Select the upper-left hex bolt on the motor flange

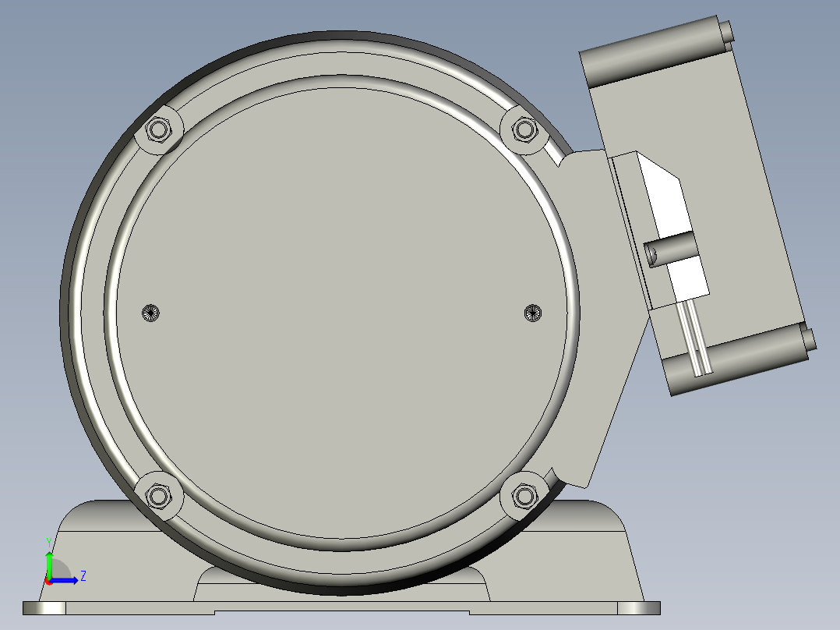pos(157,129)
